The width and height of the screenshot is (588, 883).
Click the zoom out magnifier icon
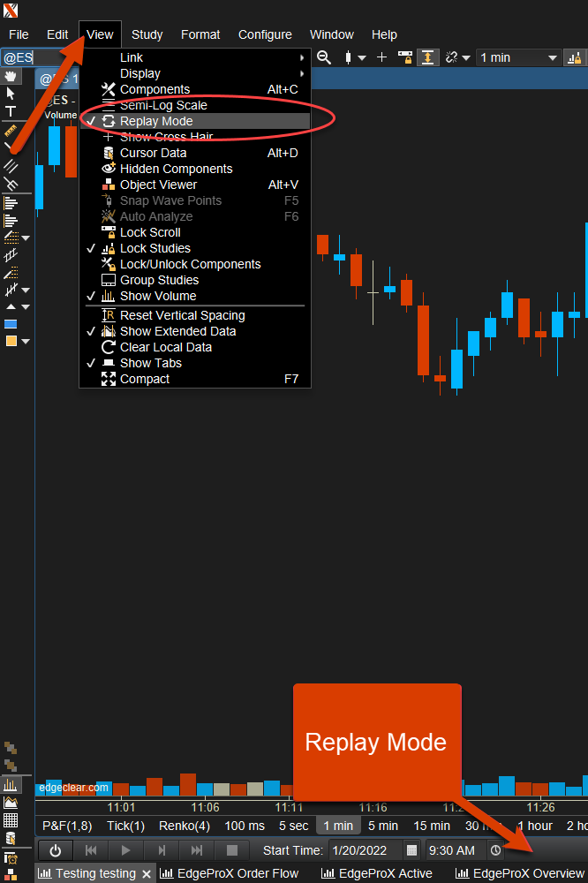[324, 57]
